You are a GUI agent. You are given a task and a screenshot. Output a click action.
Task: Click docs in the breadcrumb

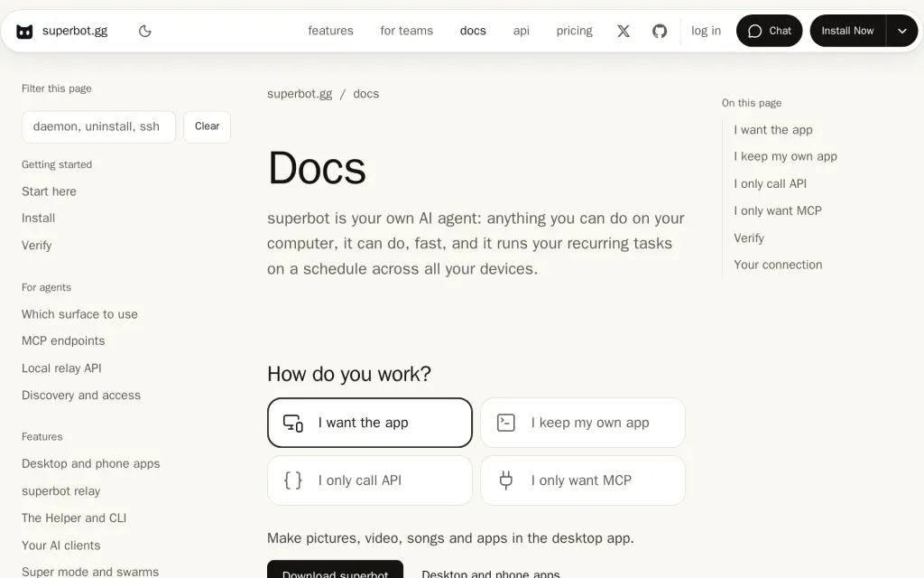pos(366,94)
